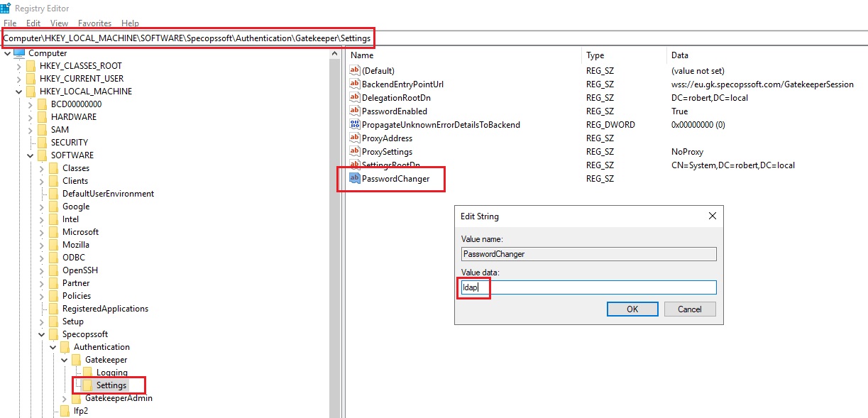Click the Specopssoft folder icon
Screen dimensions: 868x418
(x=53, y=334)
